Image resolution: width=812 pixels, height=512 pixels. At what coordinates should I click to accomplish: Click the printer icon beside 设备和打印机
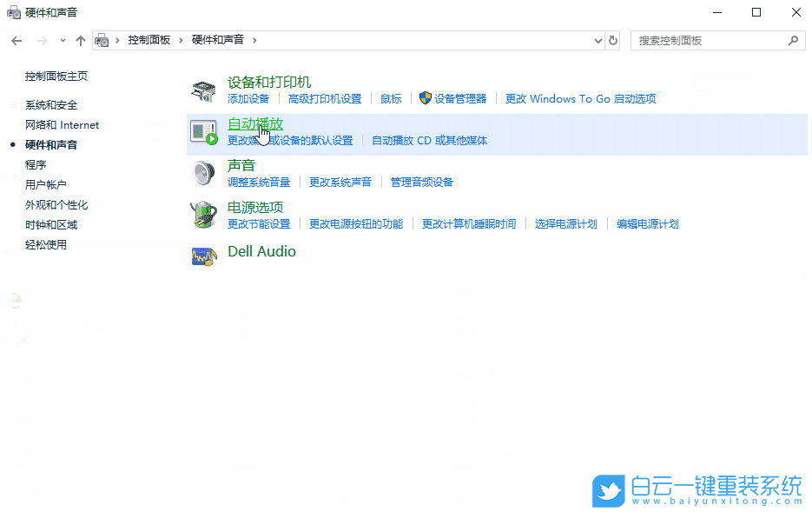point(203,89)
